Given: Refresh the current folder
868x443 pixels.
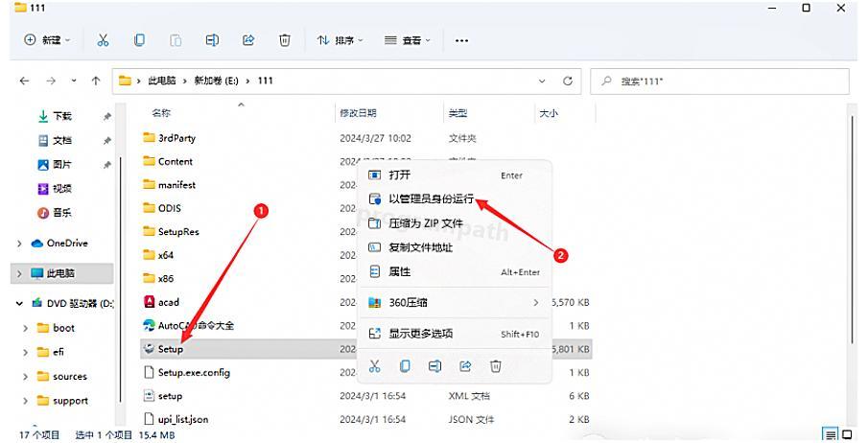Looking at the screenshot, I should pyautogui.click(x=568, y=81).
